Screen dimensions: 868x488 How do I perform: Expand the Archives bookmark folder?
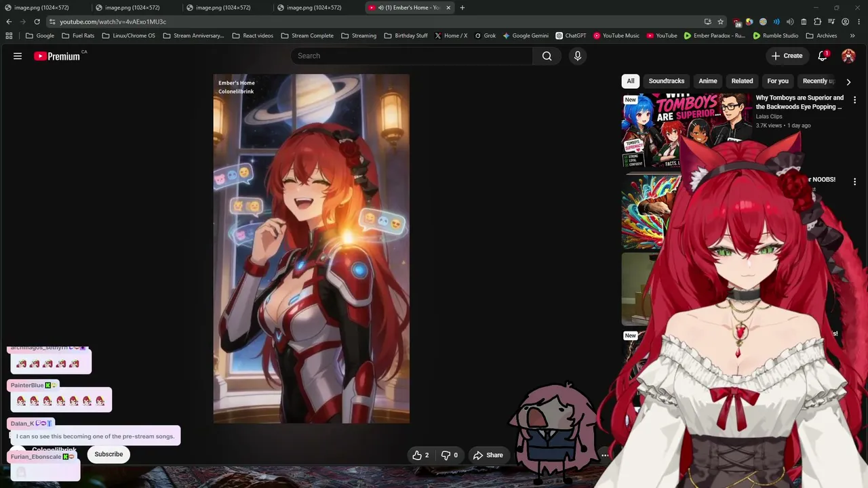pos(821,36)
